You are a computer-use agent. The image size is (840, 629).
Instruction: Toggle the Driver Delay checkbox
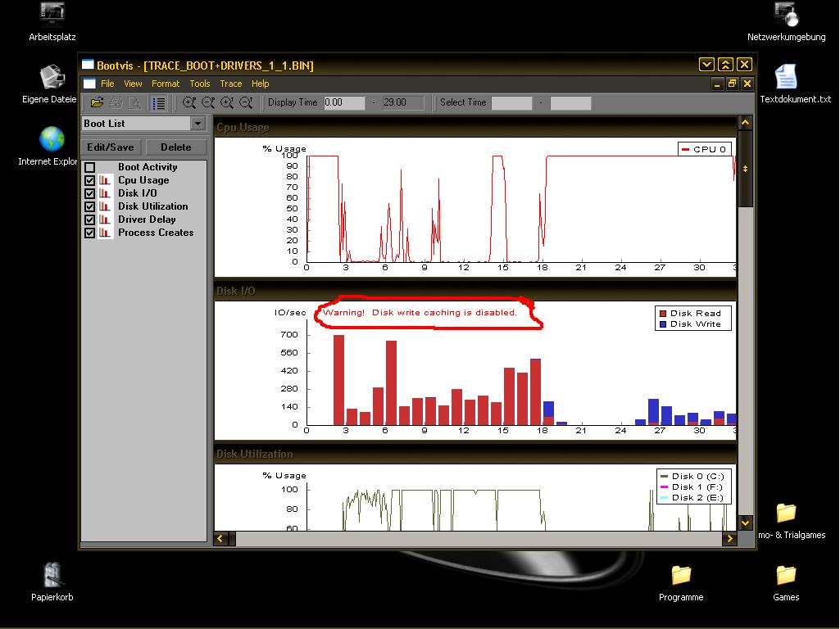pyautogui.click(x=90, y=220)
